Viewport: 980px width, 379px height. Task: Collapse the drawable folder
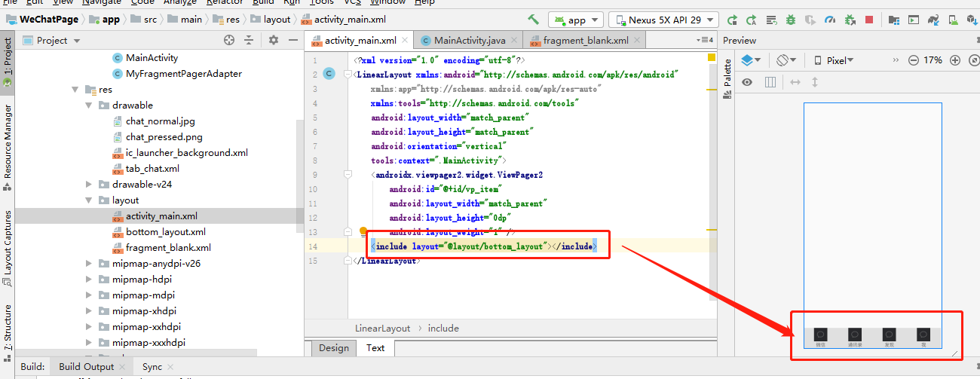89,105
